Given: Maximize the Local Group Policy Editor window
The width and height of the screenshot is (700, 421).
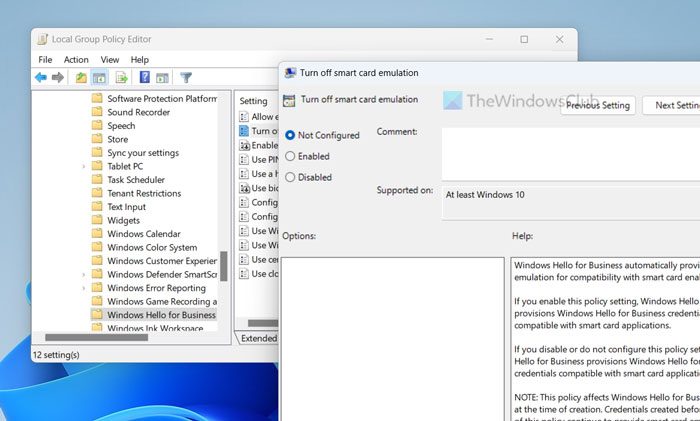Looking at the screenshot, I should pos(524,39).
